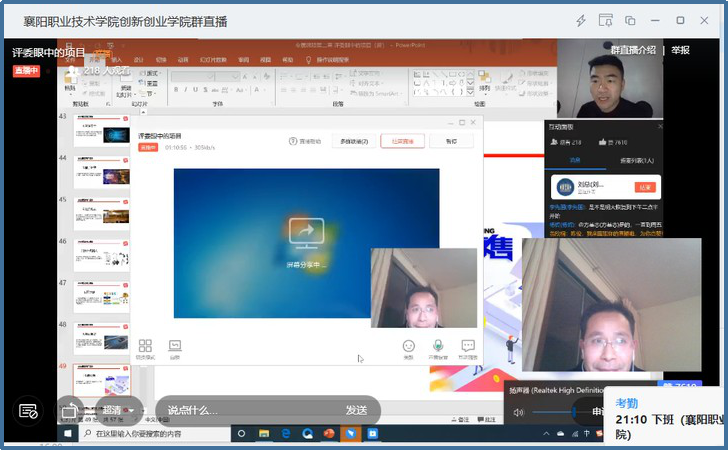Click the rotate screen icon

click(x=69, y=411)
